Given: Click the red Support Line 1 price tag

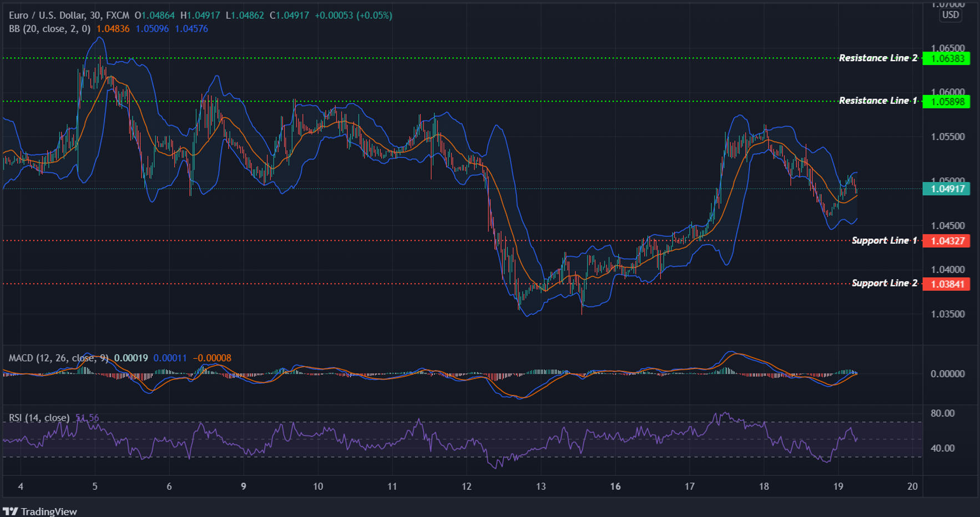Looking at the screenshot, I should [x=946, y=241].
